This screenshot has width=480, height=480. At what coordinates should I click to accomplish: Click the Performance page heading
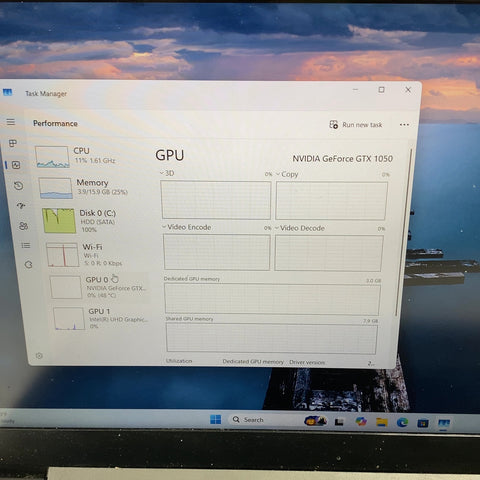55,123
